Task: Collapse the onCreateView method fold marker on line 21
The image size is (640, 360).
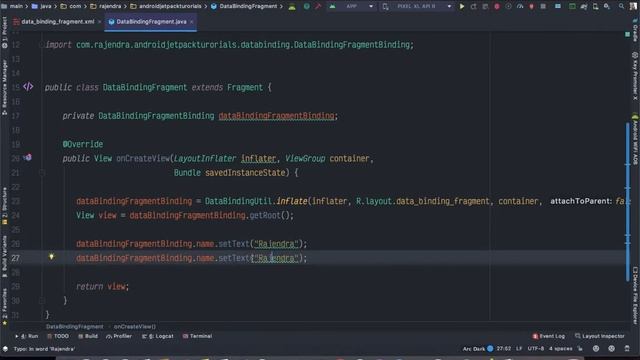Action: (x=42, y=173)
